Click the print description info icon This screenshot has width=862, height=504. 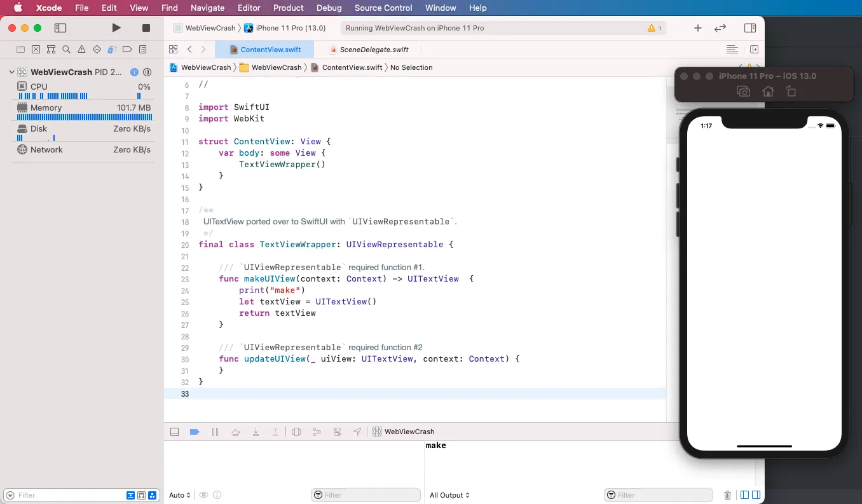pyautogui.click(x=217, y=495)
